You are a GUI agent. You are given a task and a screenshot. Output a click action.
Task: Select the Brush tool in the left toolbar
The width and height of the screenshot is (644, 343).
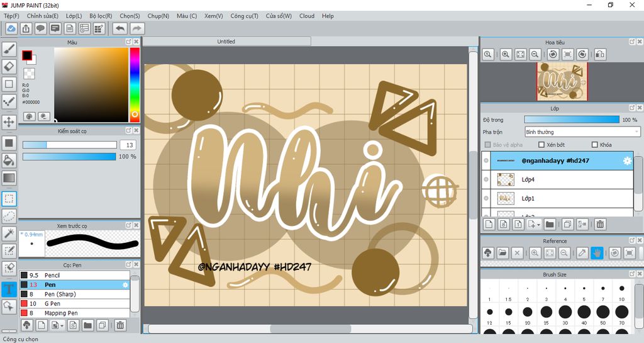[9, 49]
